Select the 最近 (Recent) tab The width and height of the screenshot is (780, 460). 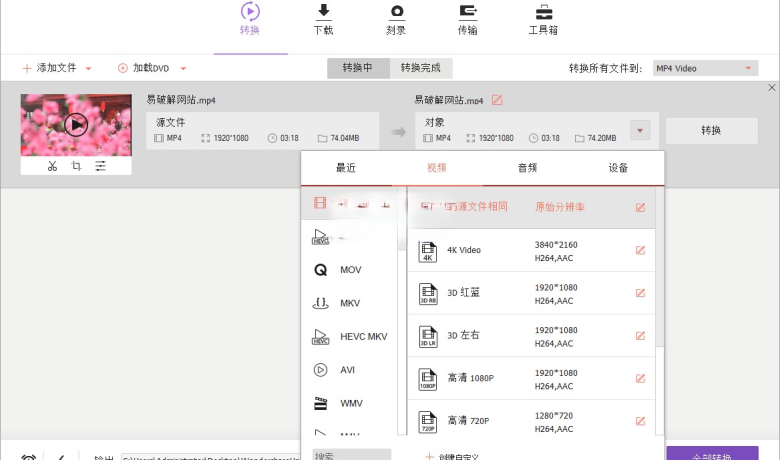(346, 168)
